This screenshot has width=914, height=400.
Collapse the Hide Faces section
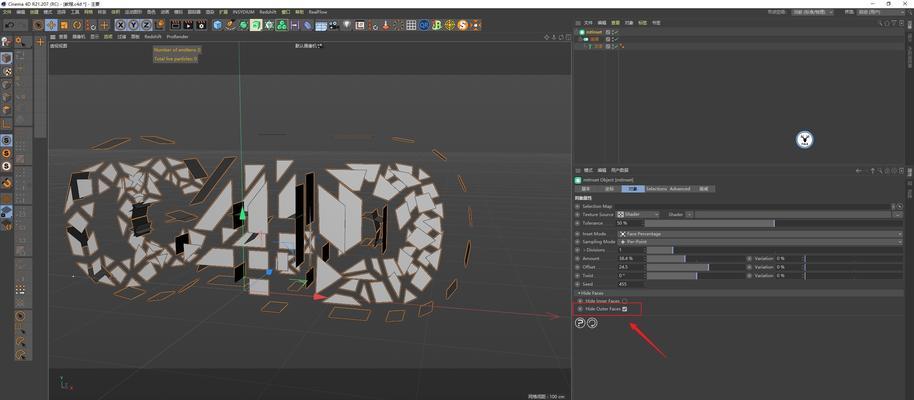click(591, 293)
